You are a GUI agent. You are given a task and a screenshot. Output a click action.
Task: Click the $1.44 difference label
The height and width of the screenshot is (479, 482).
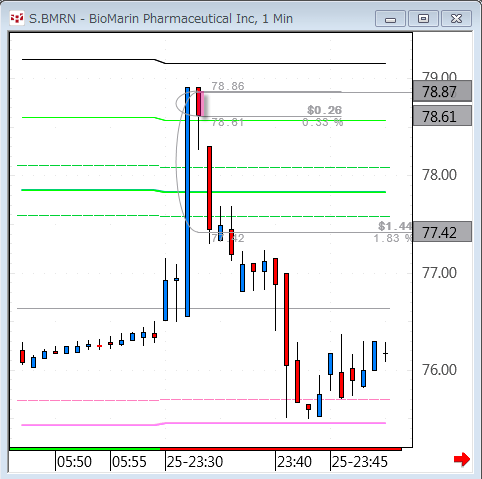396,226
